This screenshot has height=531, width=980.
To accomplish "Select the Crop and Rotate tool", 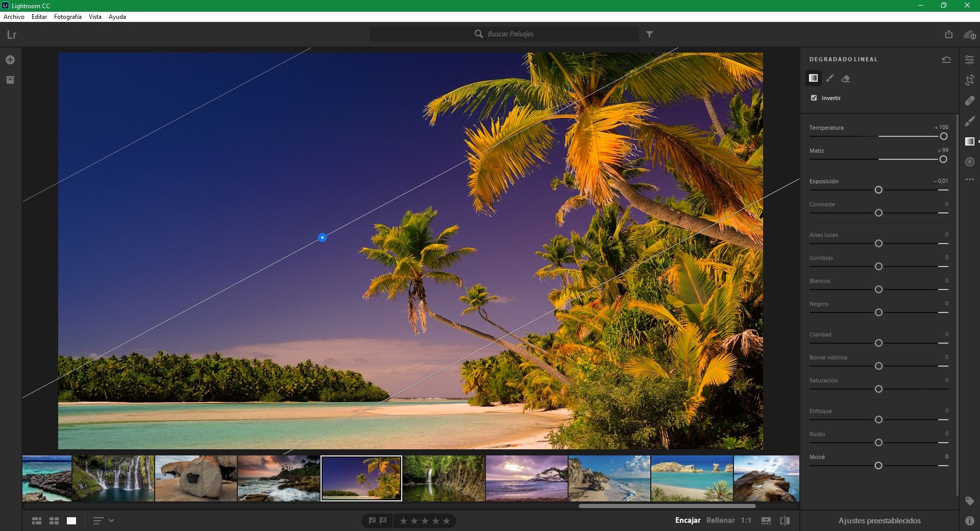I will point(970,80).
